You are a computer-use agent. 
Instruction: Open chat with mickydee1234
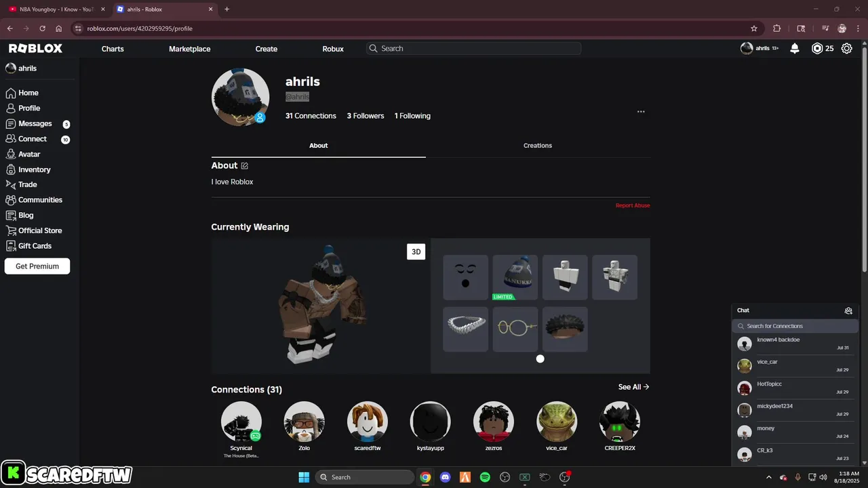[794, 410]
